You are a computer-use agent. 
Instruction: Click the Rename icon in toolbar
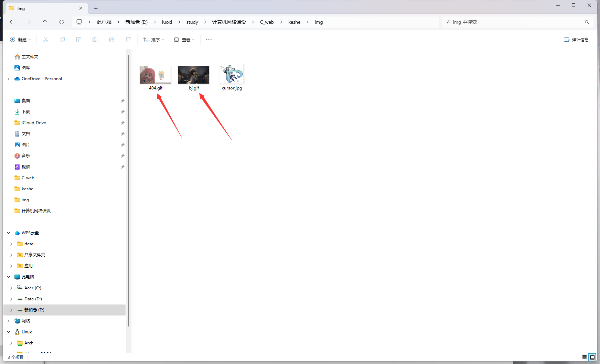coord(95,40)
